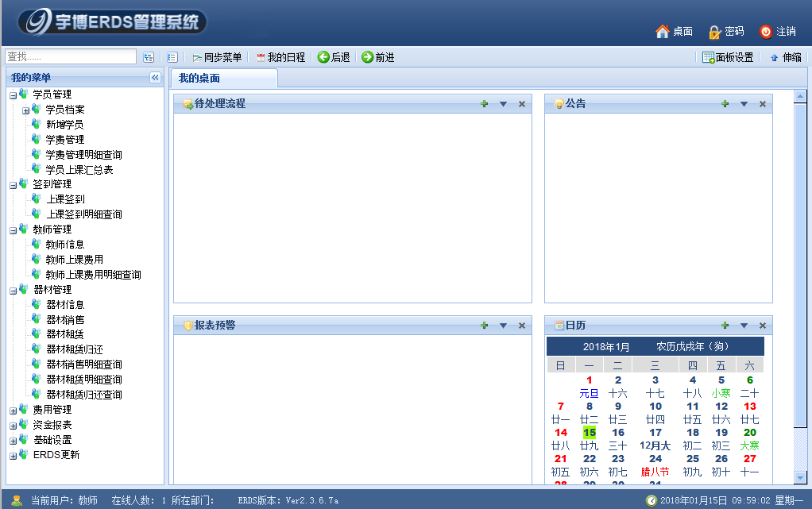Screen dimensions: 812x509
Task: Click the 查找 search input field
Action: (x=71, y=56)
